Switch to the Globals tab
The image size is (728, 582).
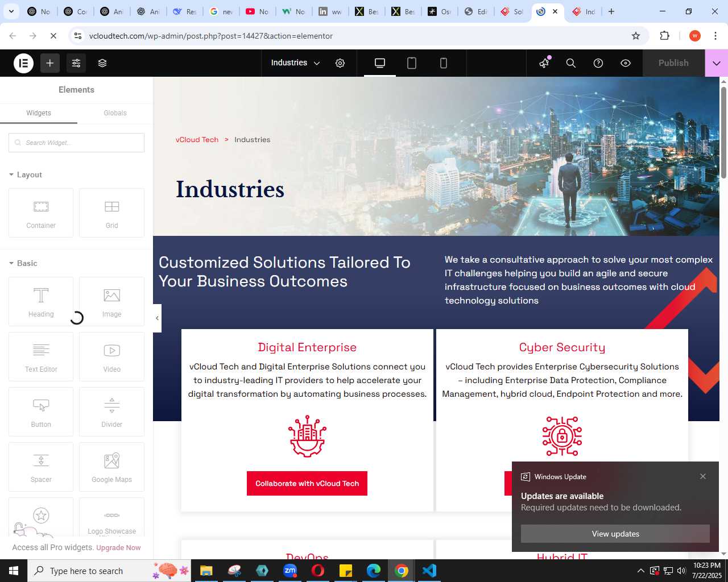point(115,113)
